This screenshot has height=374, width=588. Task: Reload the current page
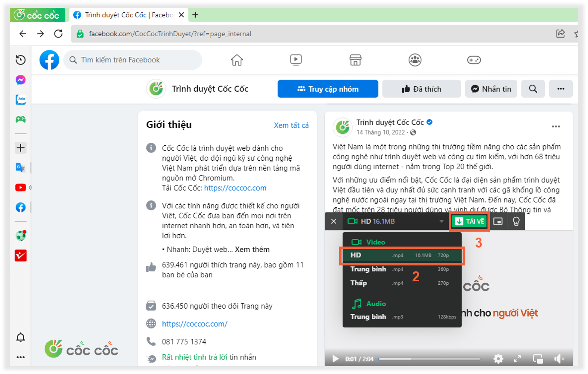click(58, 34)
